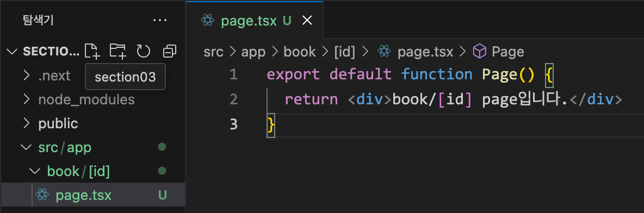Click the New Folder icon in explorer
Image resolution: width=644 pixels, height=213 pixels.
[x=118, y=51]
